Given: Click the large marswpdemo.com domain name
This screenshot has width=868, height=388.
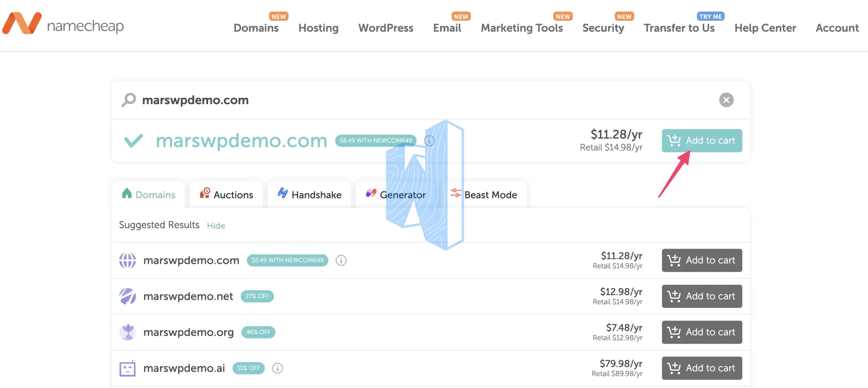Looking at the screenshot, I should pyautogui.click(x=241, y=140).
